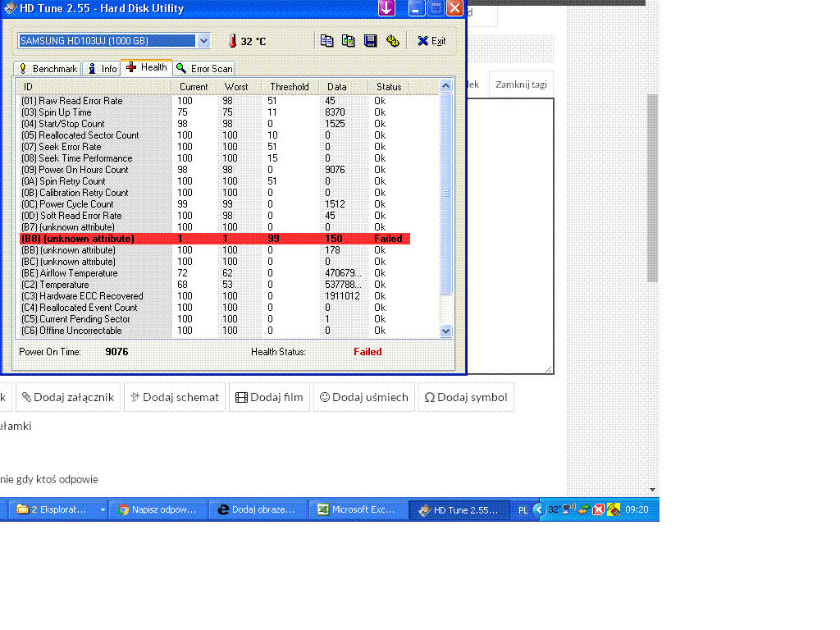Click the network connection tray icon
The width and height of the screenshot is (840, 630).
(x=569, y=509)
